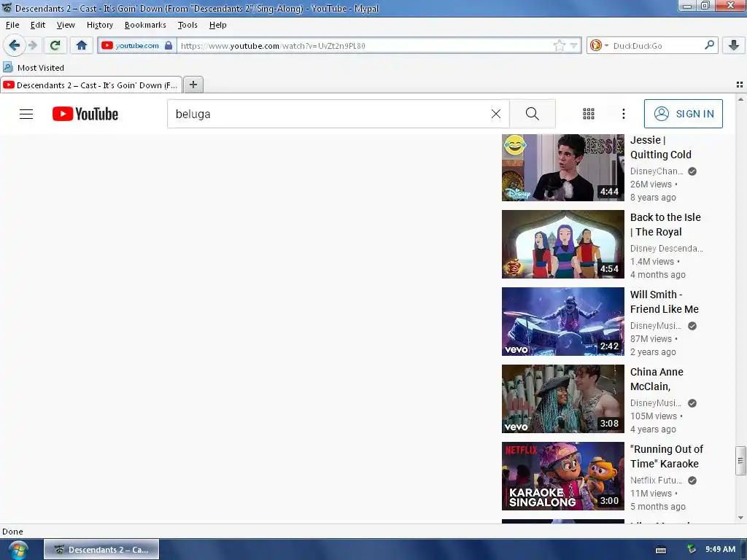747x560 pixels.
Task: Click the list all tabs icon
Action: pos(740,85)
